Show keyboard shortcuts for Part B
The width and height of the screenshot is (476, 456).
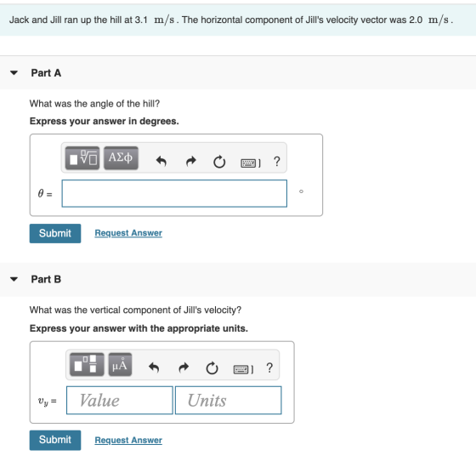(243, 369)
